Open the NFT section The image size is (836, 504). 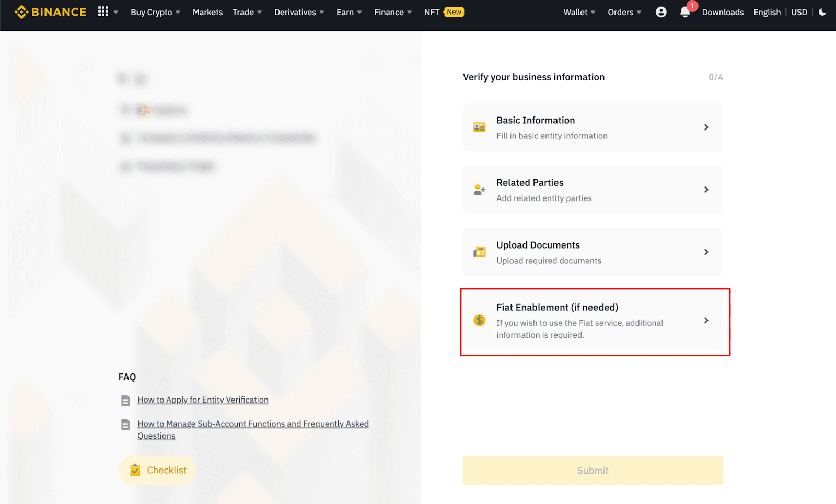(432, 12)
